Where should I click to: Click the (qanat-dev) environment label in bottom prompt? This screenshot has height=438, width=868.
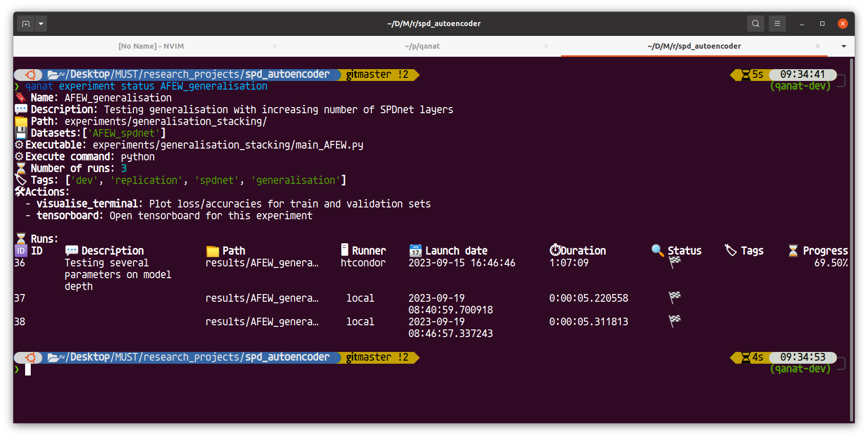coord(800,369)
